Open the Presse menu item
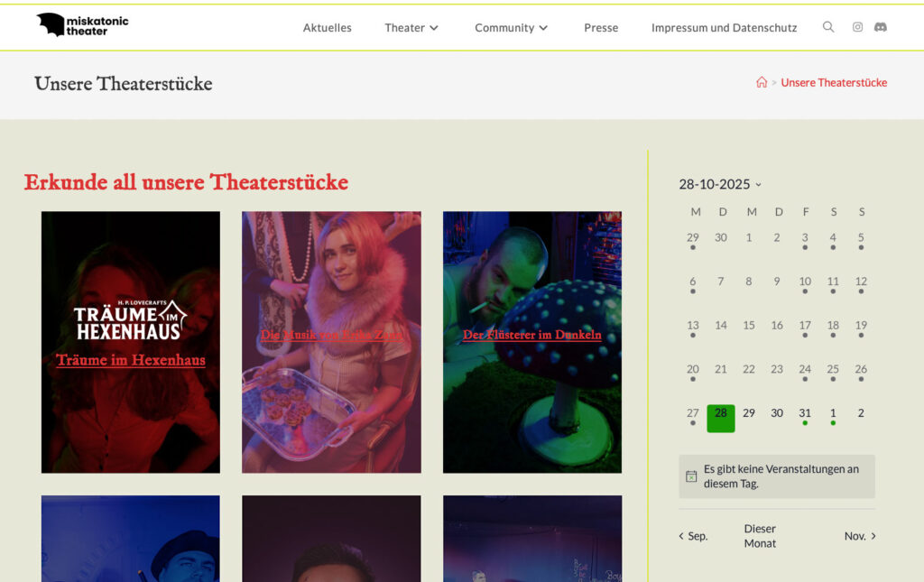Viewport: 924px width, 582px height. 601,28
